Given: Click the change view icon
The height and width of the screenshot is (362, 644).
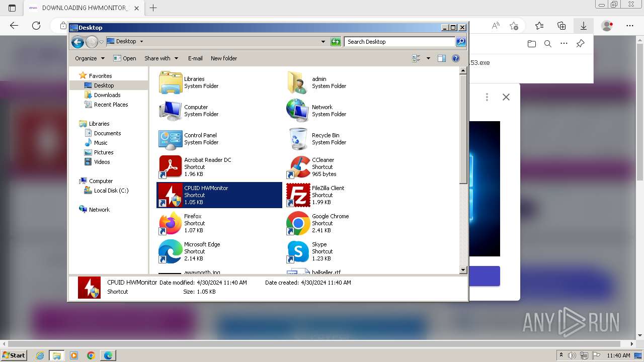Looking at the screenshot, I should click(416, 58).
